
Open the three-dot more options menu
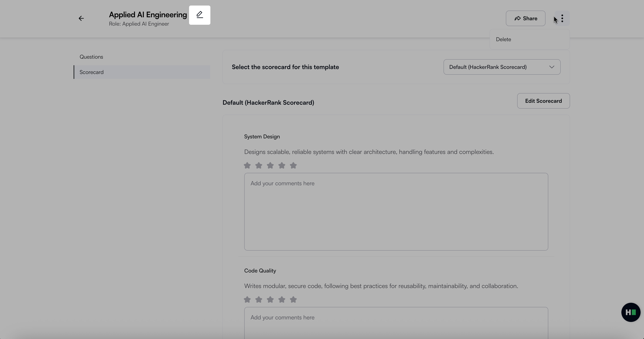tap(562, 19)
